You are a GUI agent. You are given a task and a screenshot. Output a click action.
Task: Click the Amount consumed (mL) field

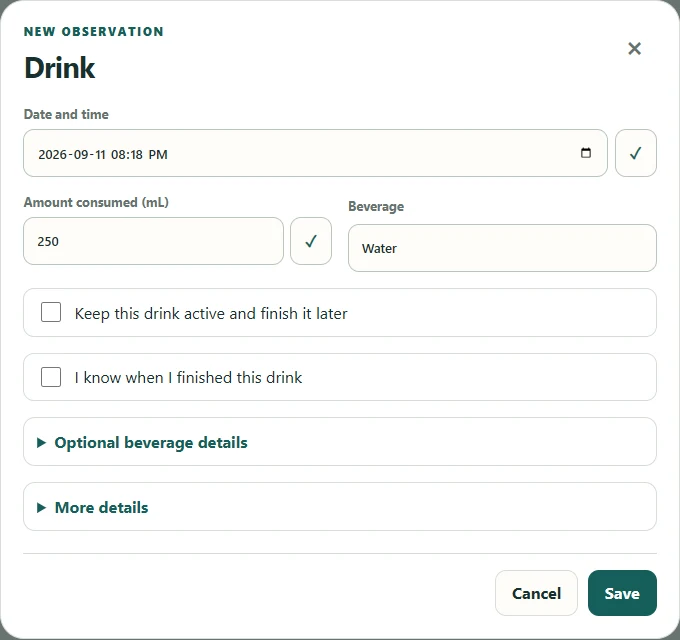[154, 241]
